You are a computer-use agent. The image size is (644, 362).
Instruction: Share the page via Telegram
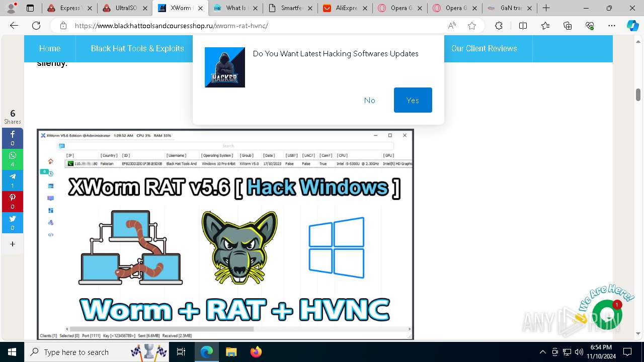click(13, 180)
